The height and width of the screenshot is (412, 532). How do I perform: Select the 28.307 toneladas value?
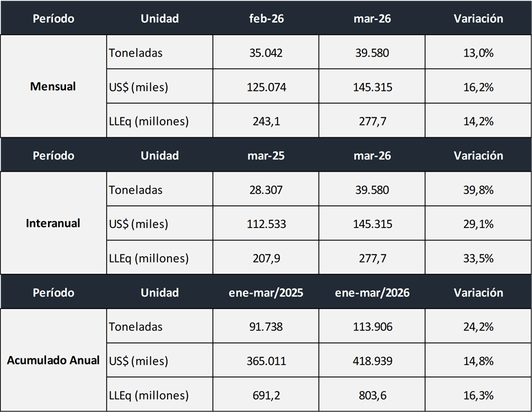pos(266,190)
